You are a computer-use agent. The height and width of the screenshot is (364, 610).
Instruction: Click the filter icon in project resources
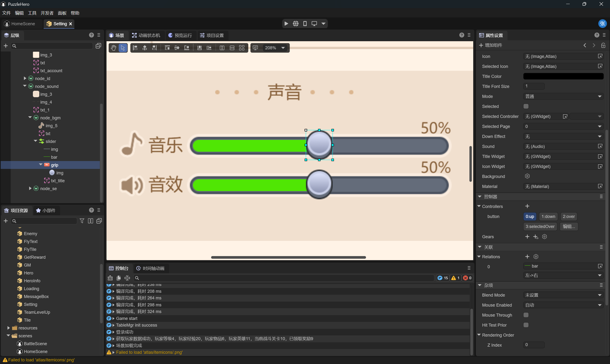pyautogui.click(x=82, y=221)
